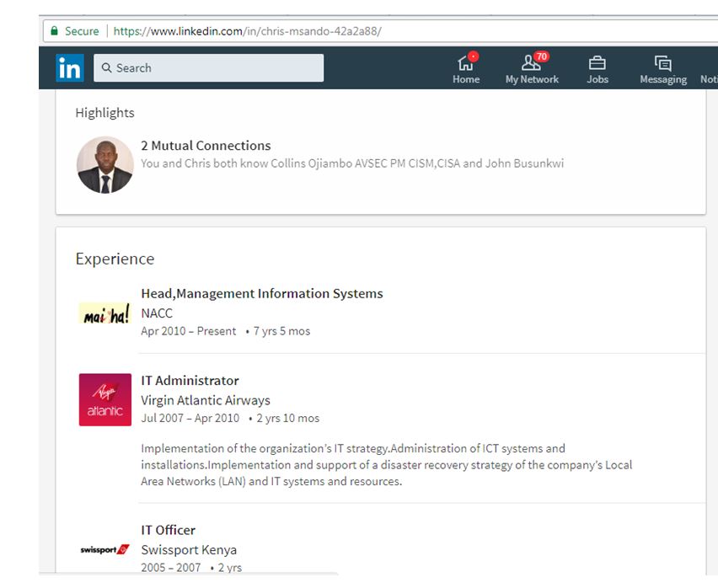Open the IT Administrator position

click(x=190, y=380)
